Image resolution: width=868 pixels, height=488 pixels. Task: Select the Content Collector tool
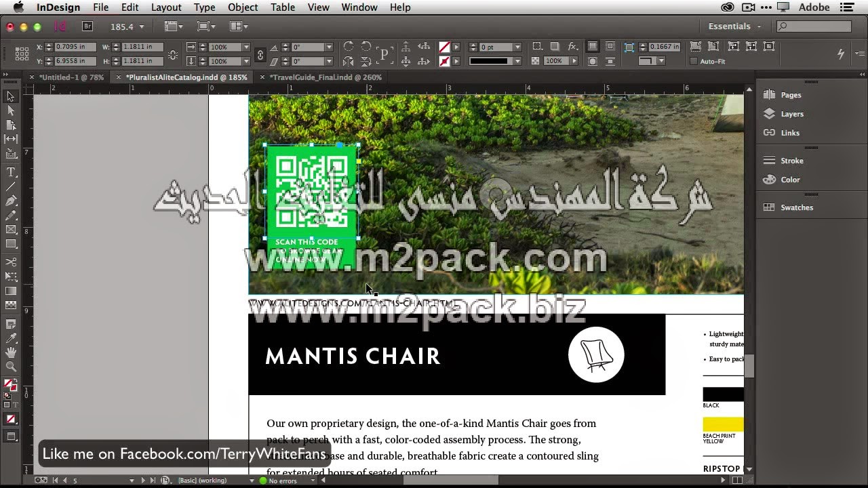10,154
